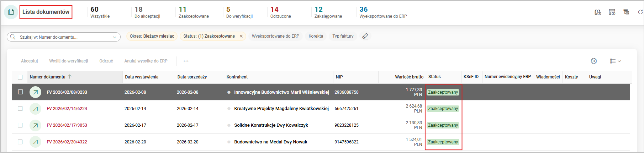Viewport: 644px width, 153px height.
Task: Click the list info icon in header
Action: click(x=612, y=12)
